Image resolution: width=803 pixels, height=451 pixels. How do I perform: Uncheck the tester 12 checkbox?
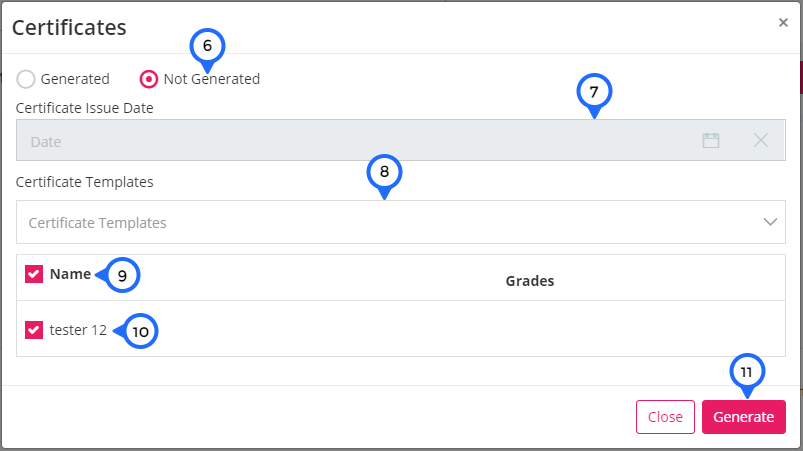(x=34, y=330)
